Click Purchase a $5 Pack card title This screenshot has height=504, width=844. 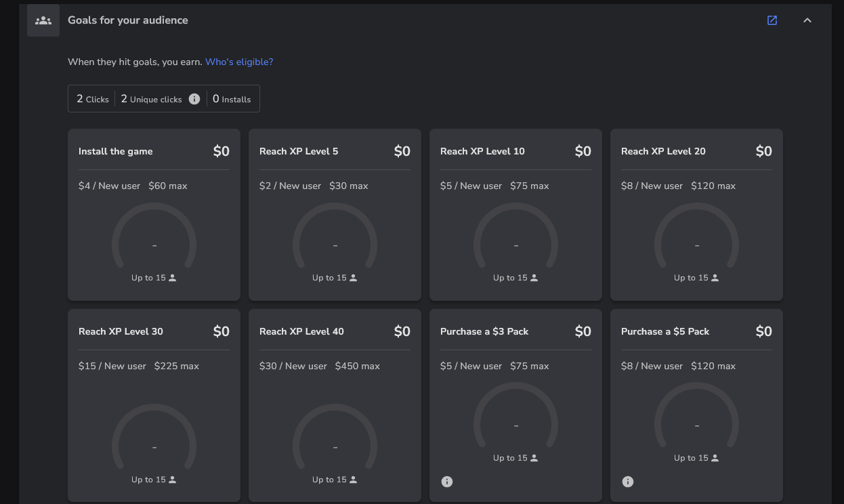click(x=665, y=331)
